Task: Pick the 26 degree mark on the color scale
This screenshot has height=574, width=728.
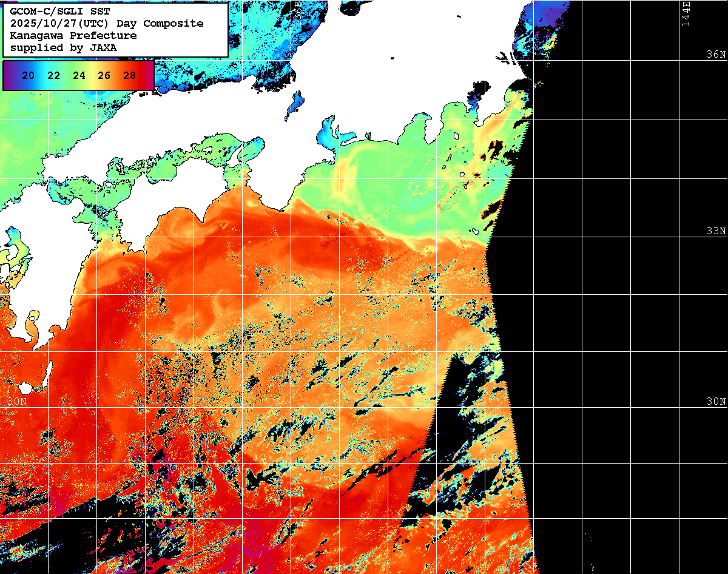Action: pyautogui.click(x=104, y=75)
